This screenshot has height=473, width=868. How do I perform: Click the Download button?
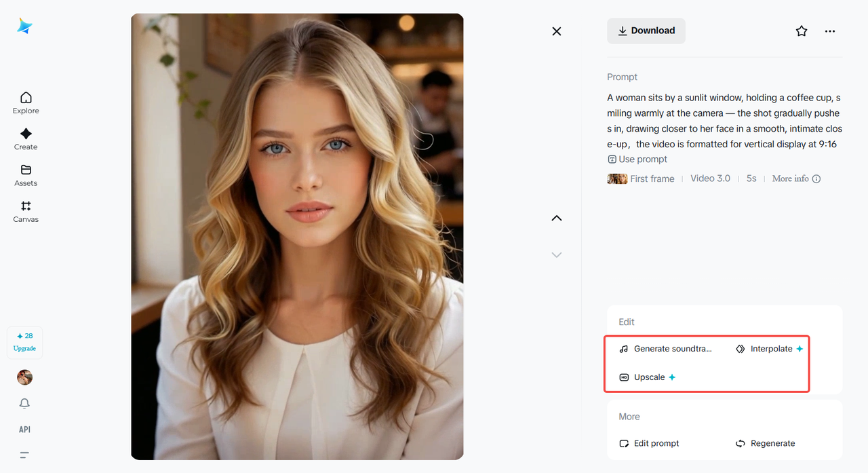point(646,31)
